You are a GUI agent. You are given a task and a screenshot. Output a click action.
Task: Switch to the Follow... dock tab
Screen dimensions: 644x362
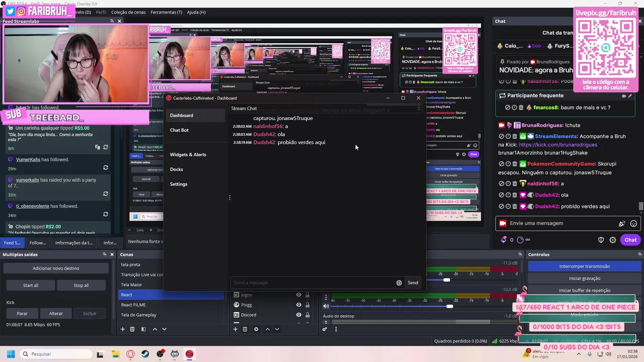coord(38,243)
